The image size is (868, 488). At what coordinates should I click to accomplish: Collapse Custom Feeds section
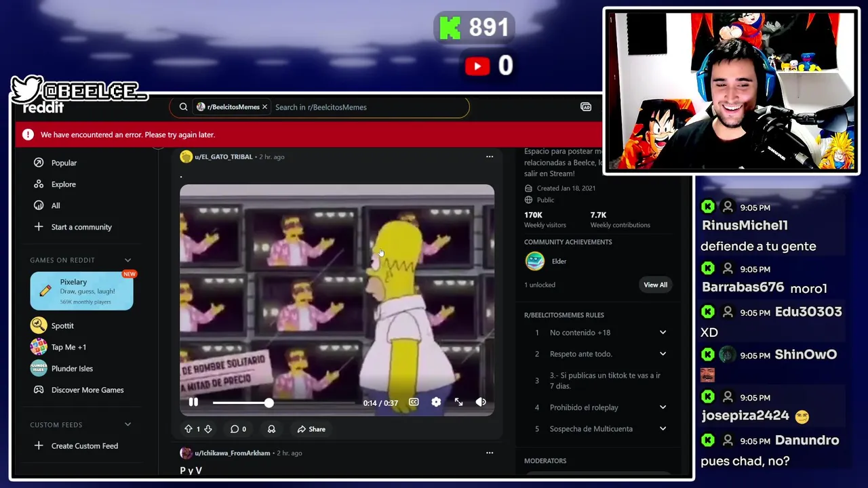[x=127, y=425]
